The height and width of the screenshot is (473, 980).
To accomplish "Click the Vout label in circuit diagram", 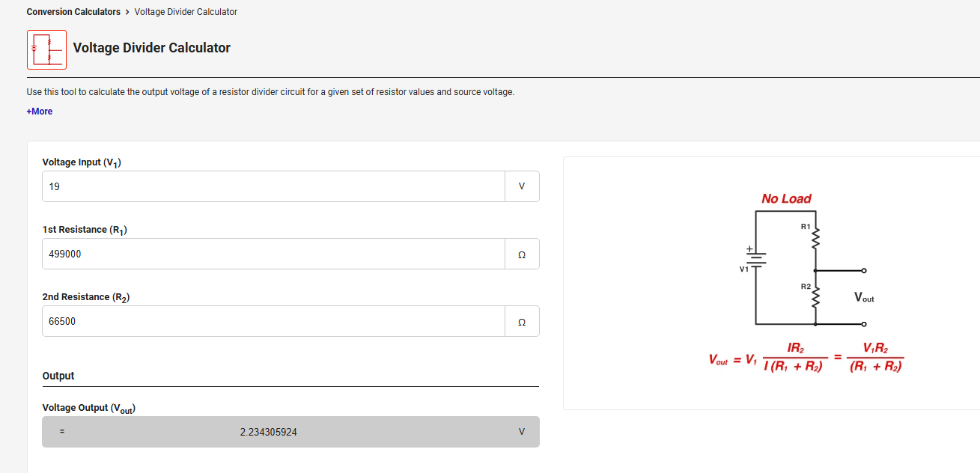I will pos(863,298).
